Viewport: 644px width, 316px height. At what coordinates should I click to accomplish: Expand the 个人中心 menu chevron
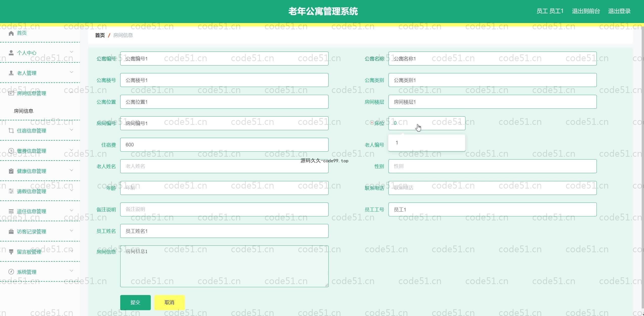tap(71, 52)
